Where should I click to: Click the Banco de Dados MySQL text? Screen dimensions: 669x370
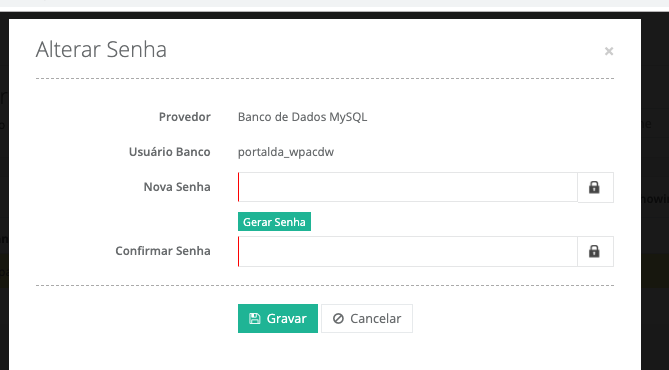coord(303,117)
